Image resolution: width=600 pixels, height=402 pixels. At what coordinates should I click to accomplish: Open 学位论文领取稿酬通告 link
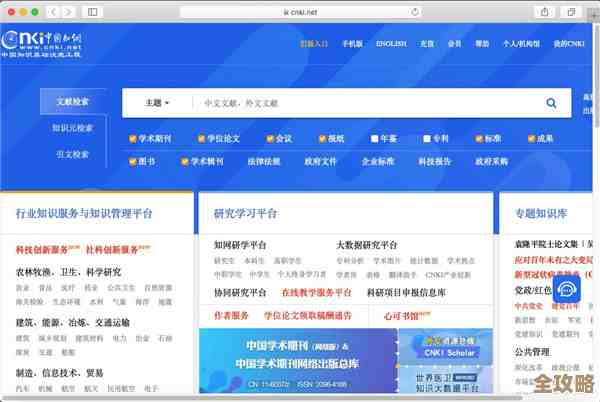point(308,316)
